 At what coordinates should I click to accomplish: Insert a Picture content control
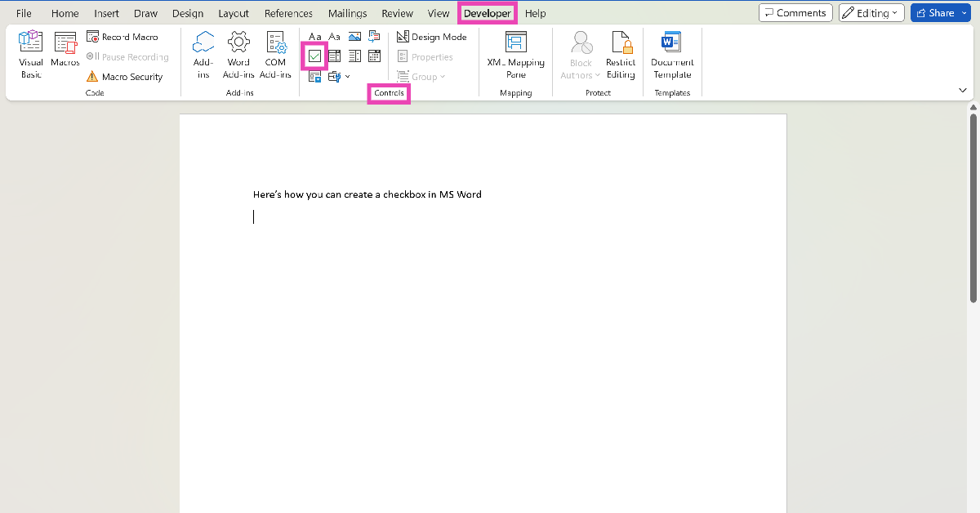354,37
